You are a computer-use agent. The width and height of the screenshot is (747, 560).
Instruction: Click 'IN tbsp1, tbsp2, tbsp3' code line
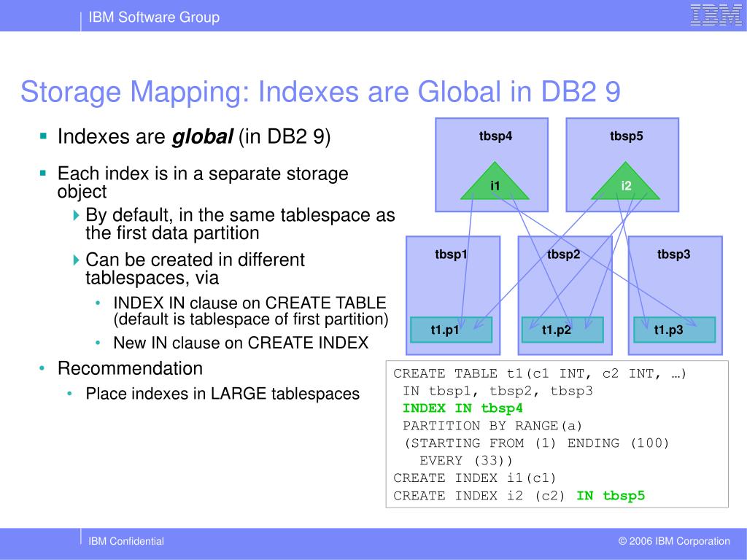[x=498, y=391]
